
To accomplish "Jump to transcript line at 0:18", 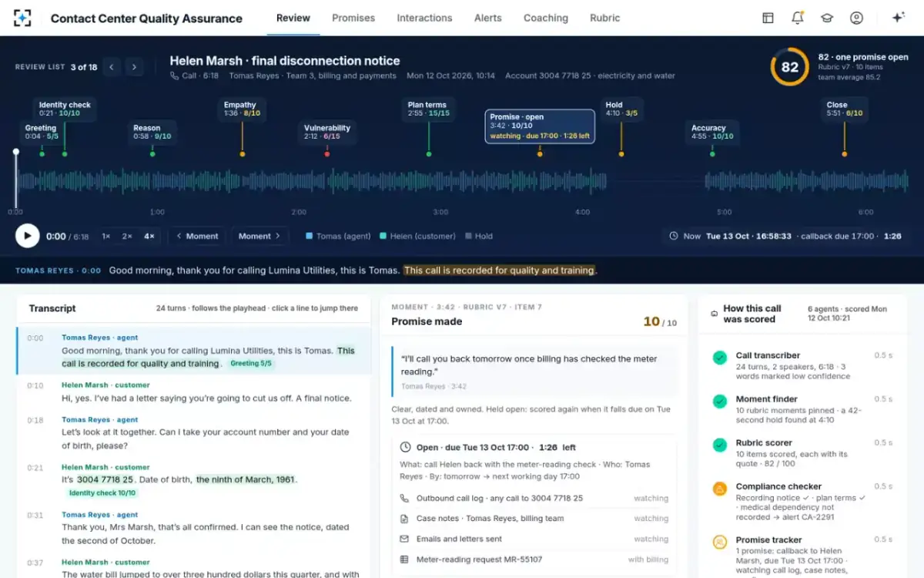I will click(194, 434).
